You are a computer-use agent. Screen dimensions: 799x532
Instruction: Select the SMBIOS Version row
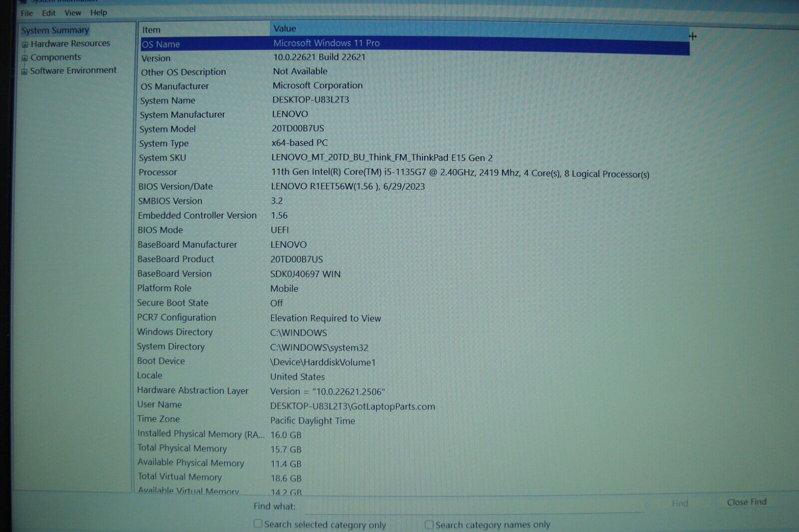coord(414,201)
